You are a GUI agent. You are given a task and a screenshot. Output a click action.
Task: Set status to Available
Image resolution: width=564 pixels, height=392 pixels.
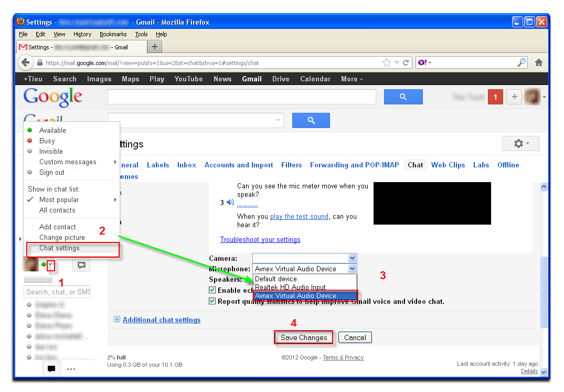(52, 130)
